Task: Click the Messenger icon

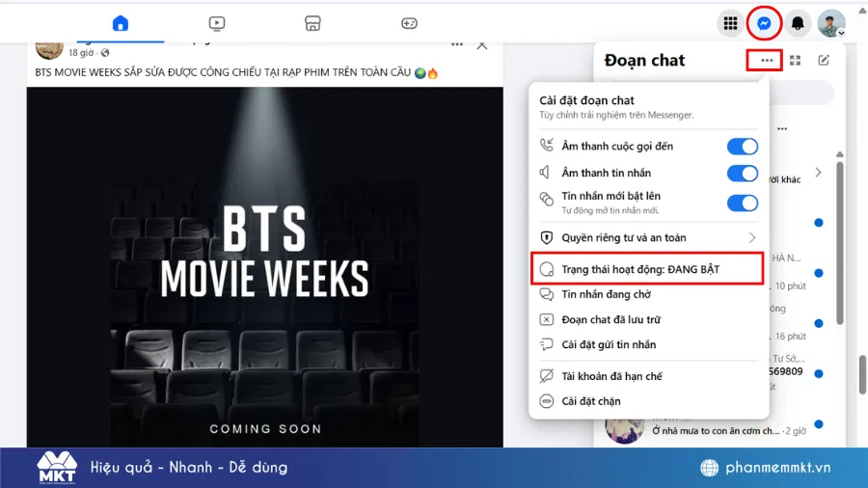Action: click(x=764, y=23)
